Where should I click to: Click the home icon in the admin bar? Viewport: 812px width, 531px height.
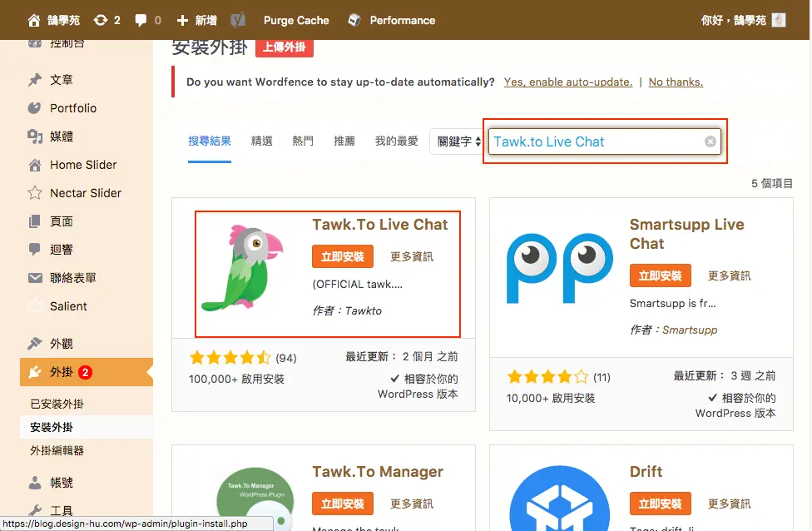pyautogui.click(x=33, y=20)
